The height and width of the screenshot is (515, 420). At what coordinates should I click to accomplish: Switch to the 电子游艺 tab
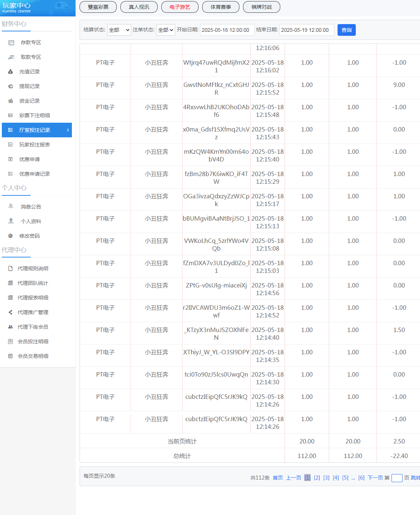coord(180,7)
